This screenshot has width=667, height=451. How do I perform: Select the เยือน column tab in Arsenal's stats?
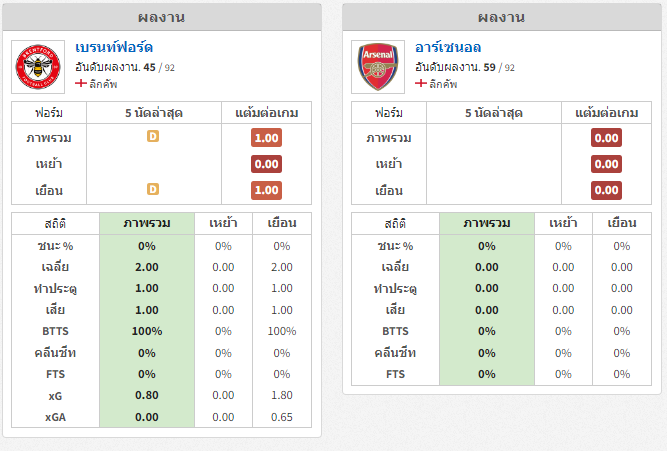click(622, 223)
